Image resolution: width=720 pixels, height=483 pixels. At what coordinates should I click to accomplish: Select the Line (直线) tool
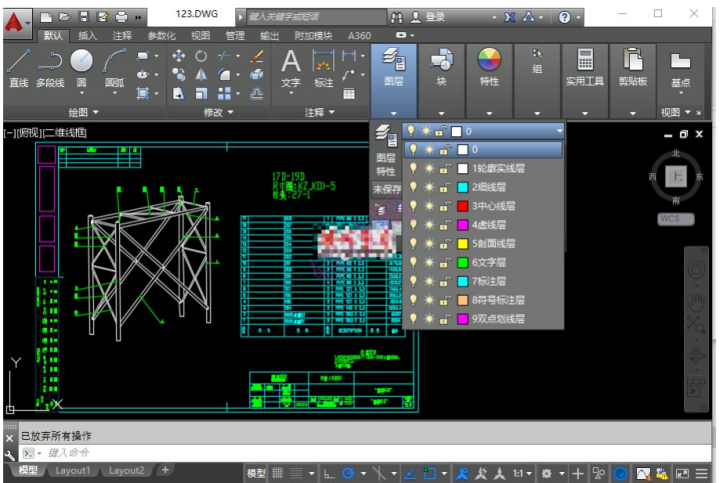[x=18, y=68]
